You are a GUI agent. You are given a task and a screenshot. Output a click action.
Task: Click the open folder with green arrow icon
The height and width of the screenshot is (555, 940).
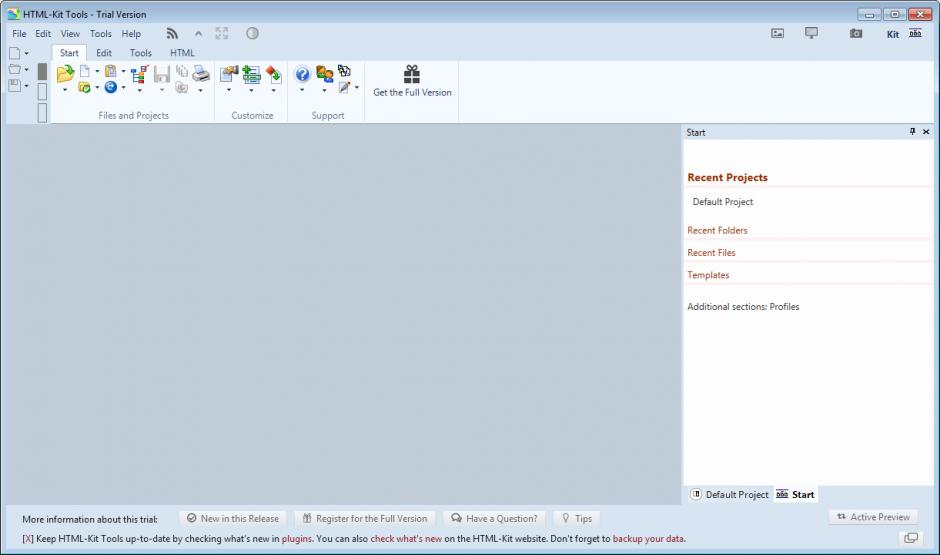coord(65,74)
